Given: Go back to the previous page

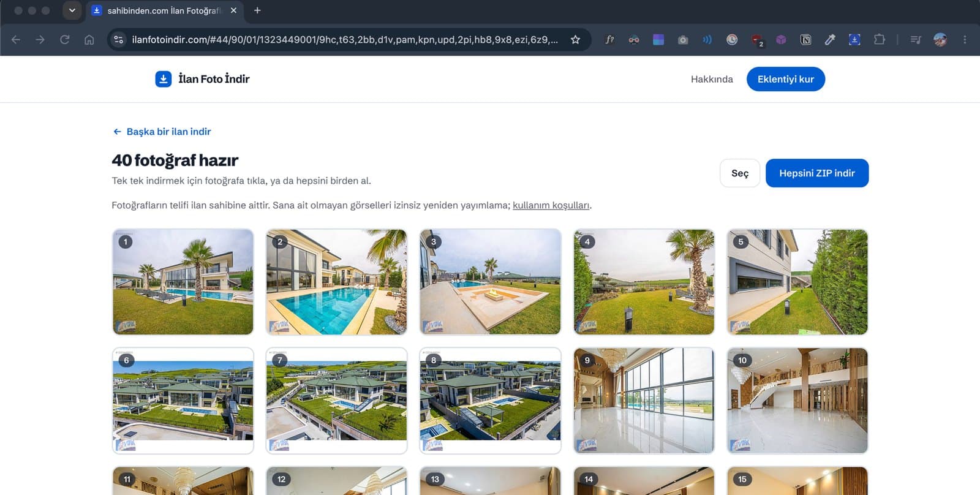Looking at the screenshot, I should [16, 40].
